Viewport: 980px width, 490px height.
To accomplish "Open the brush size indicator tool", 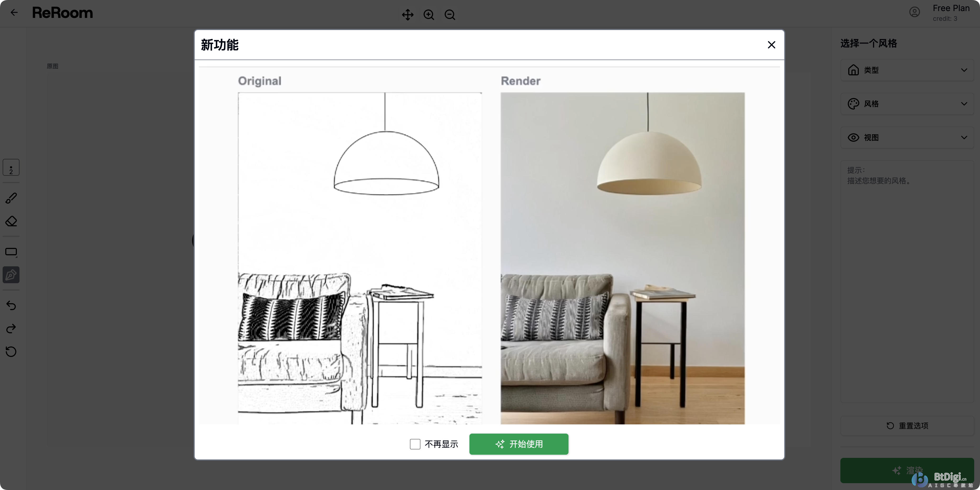I will pyautogui.click(x=11, y=167).
